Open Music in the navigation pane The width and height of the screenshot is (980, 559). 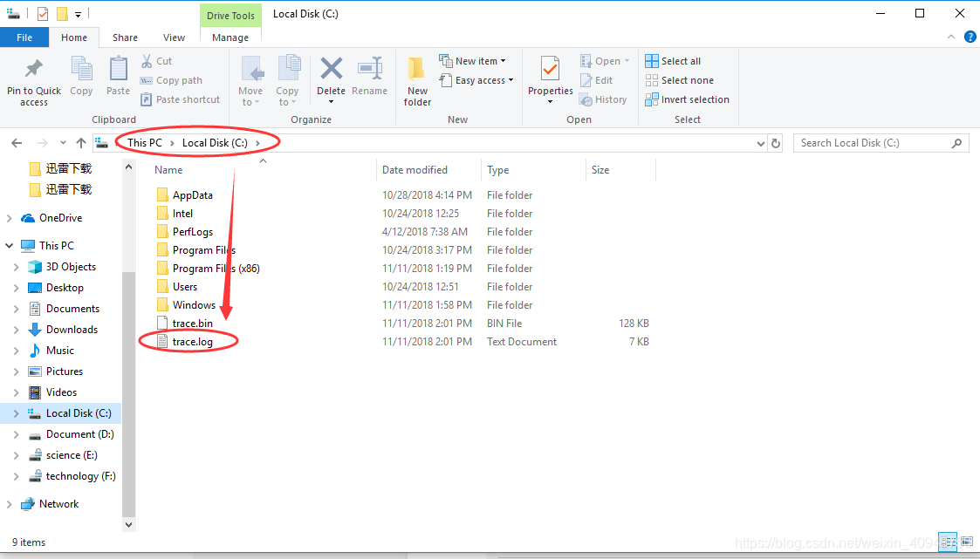pyautogui.click(x=60, y=351)
